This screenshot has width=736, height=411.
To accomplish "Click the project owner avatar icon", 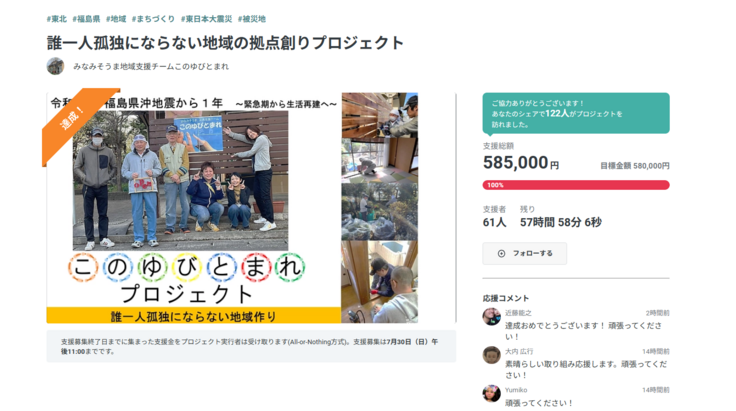I will 55,66.
